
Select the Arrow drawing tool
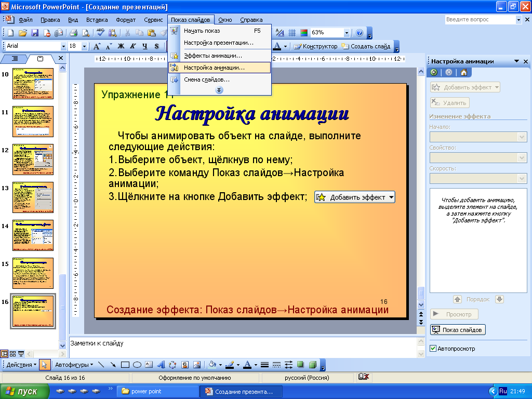tap(113, 365)
